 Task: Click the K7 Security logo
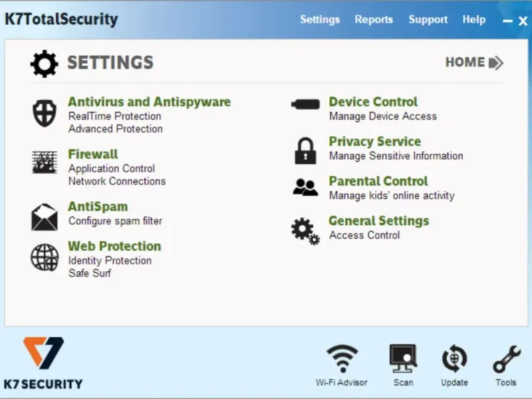pos(43,362)
